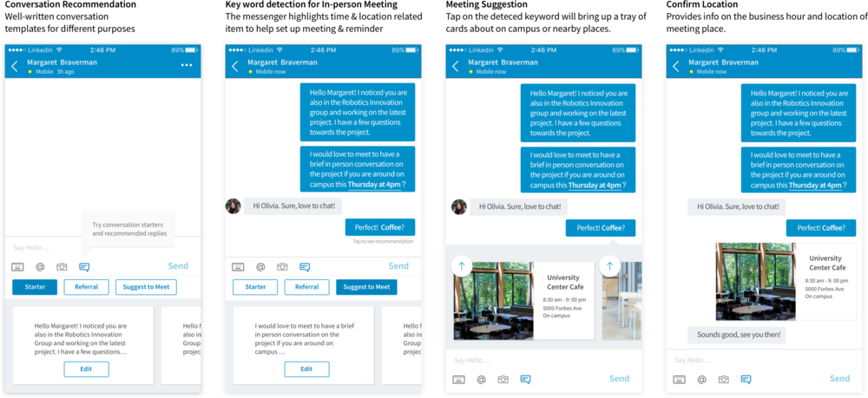Image resolution: width=868 pixels, height=398 pixels.
Task: Tap Edit under the 'Hello Margaret' template card
Action: pos(86,369)
